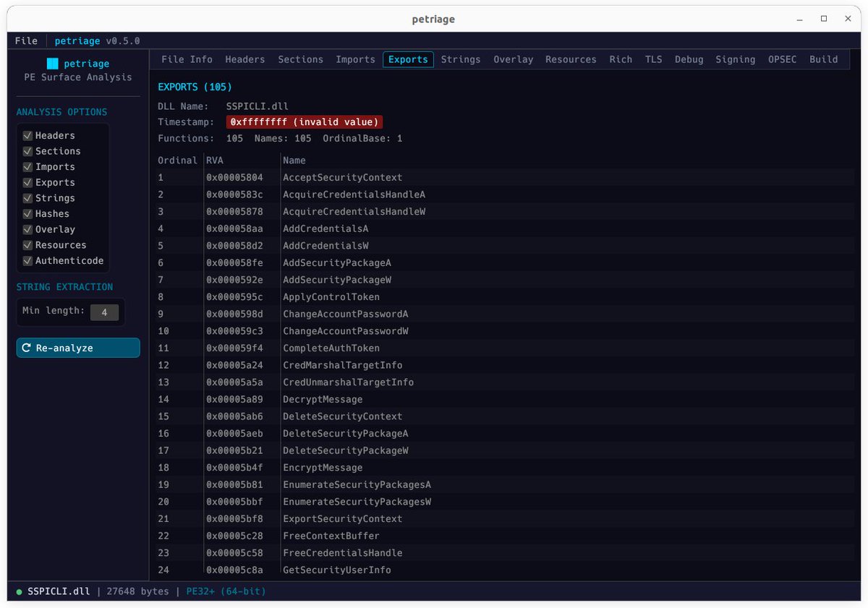Screen dimensions: 868x608
Task: Click the Name column header
Action: pos(294,160)
